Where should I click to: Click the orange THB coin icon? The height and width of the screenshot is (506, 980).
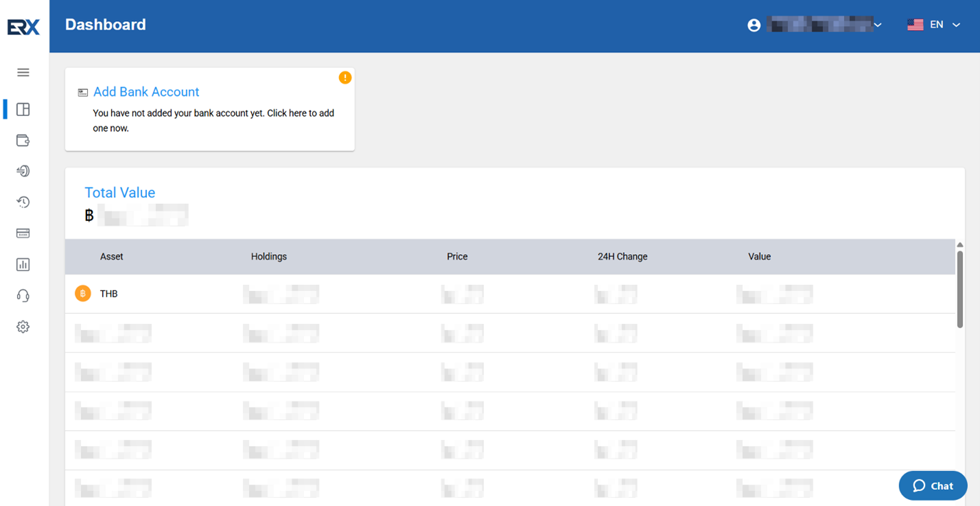[83, 294]
